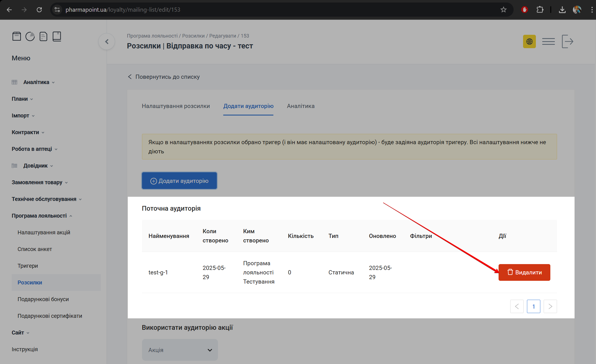Bookmark the page with the star icon
The image size is (596, 364).
point(503,10)
